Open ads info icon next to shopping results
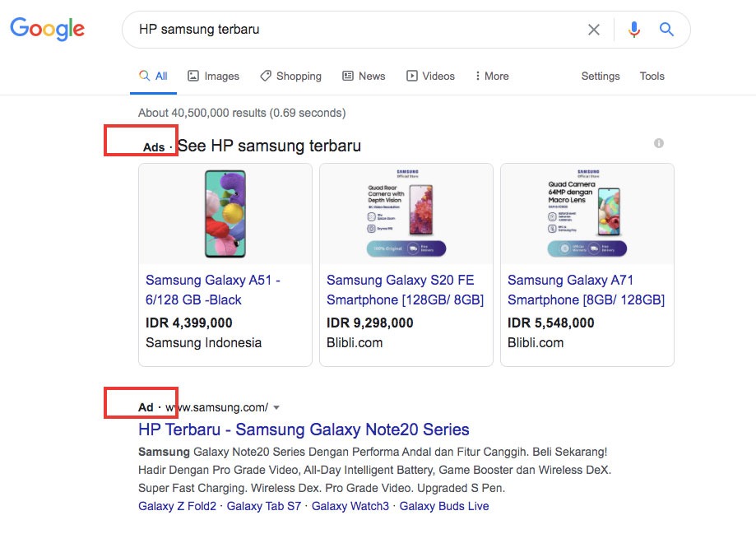Screen dimensions: 756x534 pos(659,143)
